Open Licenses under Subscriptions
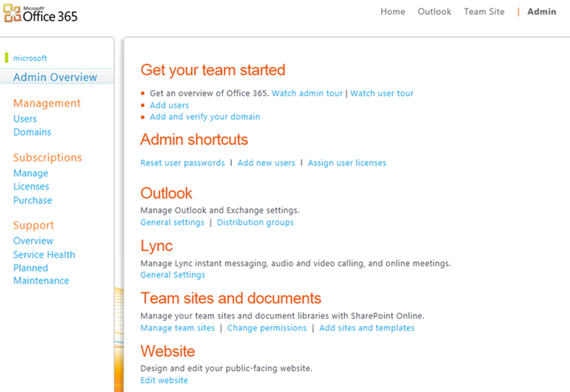 point(31,187)
